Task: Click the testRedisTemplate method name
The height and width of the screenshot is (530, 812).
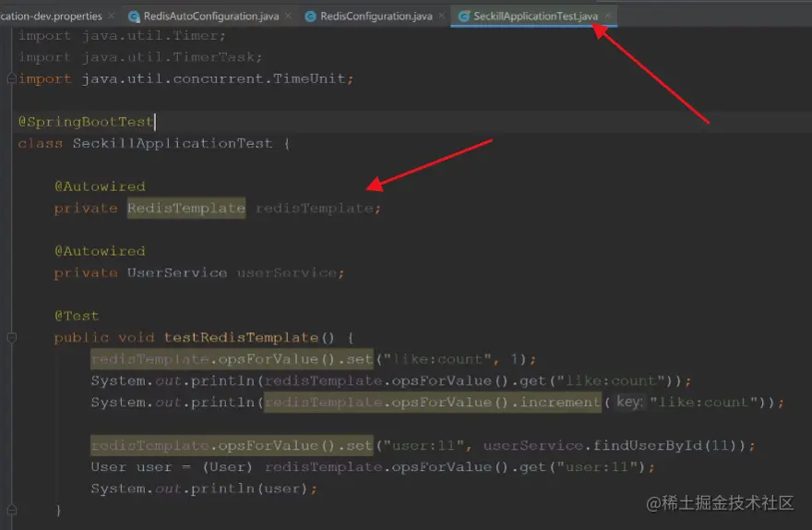Action: click(241, 338)
